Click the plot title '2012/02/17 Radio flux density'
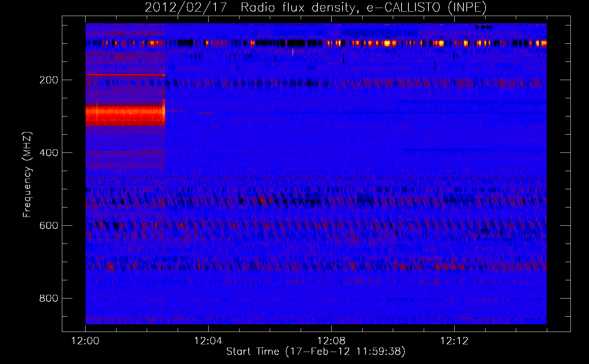Image resolution: width=589 pixels, height=364 pixels. coord(316,7)
